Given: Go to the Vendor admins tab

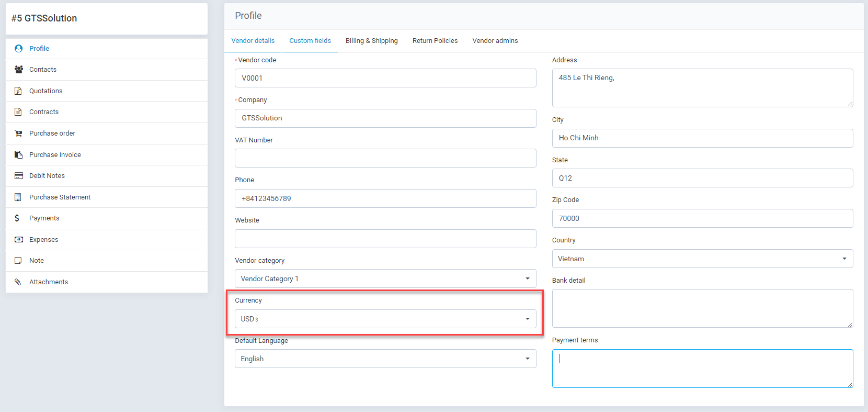Looking at the screenshot, I should (x=495, y=41).
